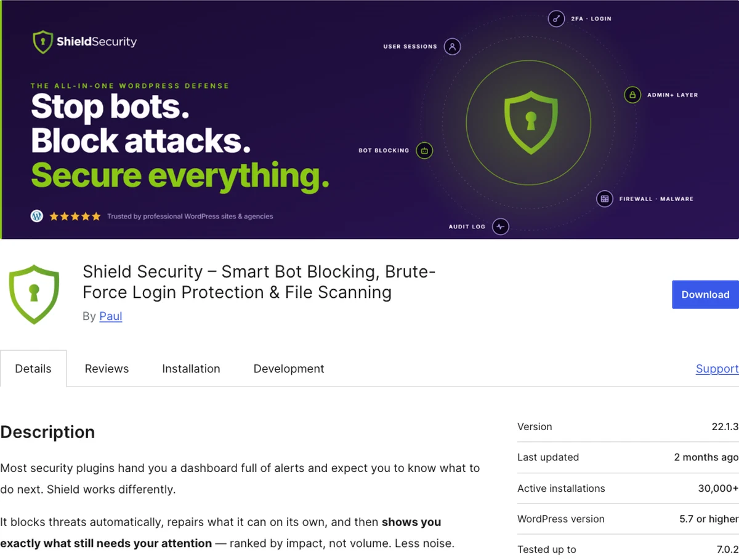Viewport: 739px width, 560px height.
Task: Click the Firewall Malware grid icon
Action: click(605, 199)
